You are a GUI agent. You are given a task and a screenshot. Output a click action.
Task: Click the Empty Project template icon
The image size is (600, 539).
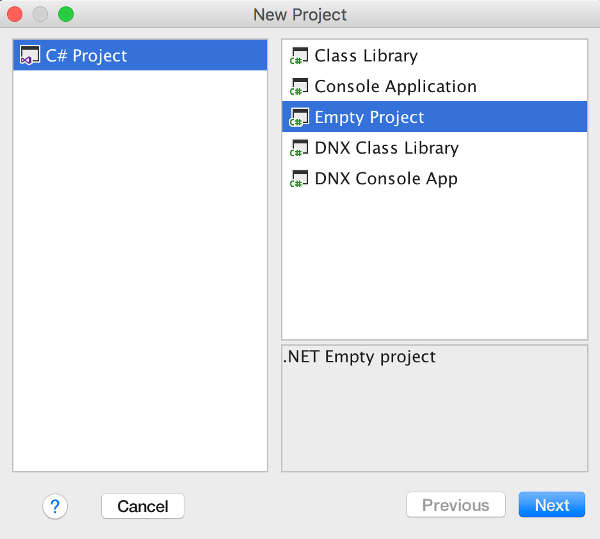(x=298, y=118)
